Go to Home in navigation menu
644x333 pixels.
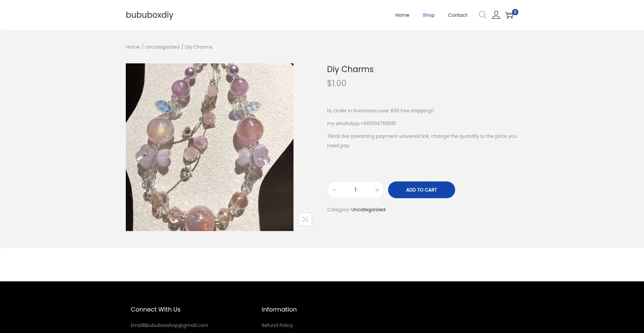[402, 15]
